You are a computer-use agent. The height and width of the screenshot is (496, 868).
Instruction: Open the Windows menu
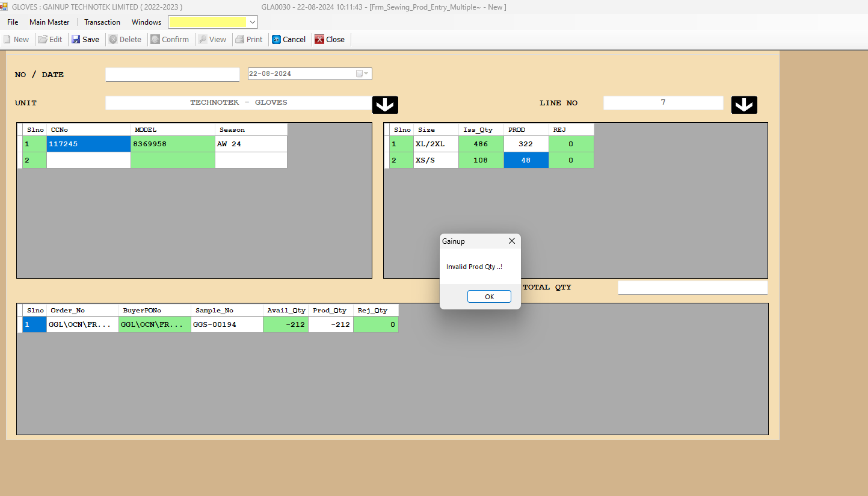(x=146, y=22)
